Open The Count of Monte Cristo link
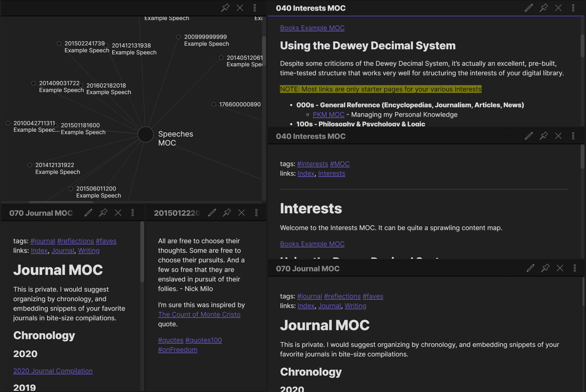Viewport: 586px width, 392px height. coord(199,314)
